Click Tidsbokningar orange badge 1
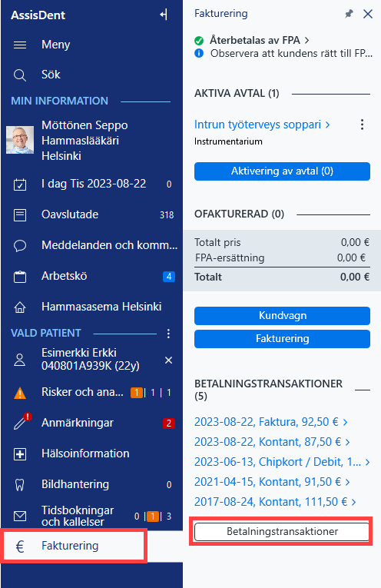Screen dimensions: 381x588 point(152,517)
